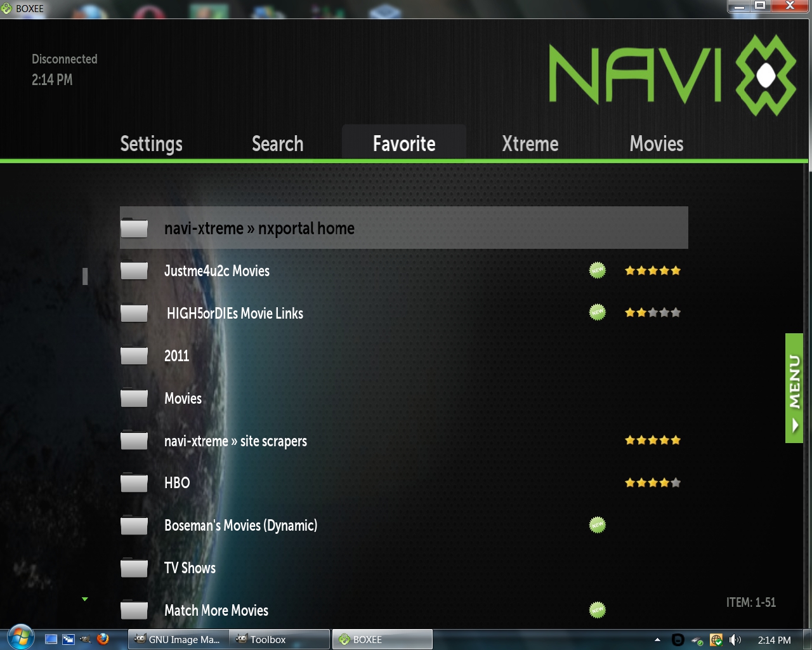Click the Switch Between Windows quick launch icon
This screenshot has height=650, width=812.
click(x=69, y=639)
